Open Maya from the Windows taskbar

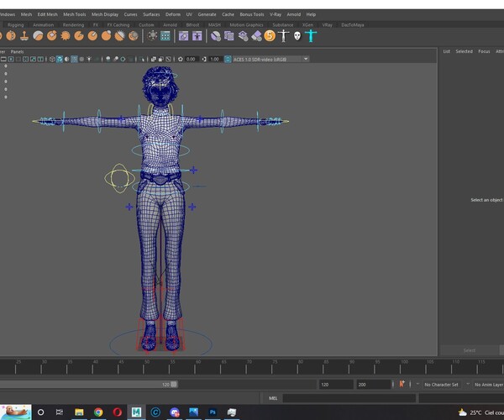136,412
